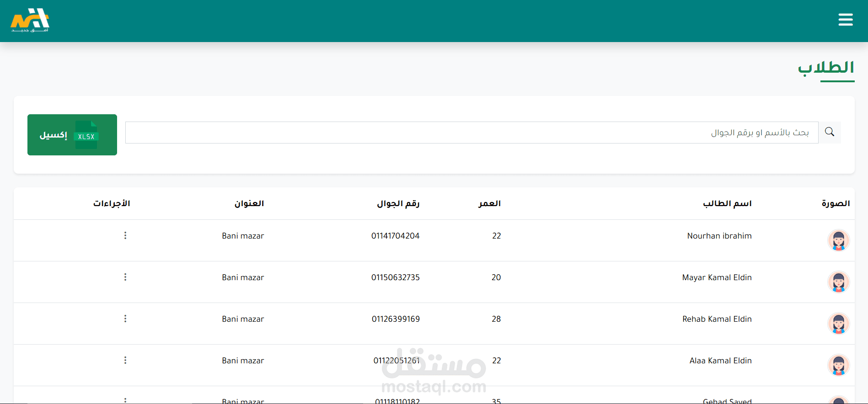868x404 pixels.
Task: Open actions menu for Alaa Kamal Eldin
Action: [125, 360]
